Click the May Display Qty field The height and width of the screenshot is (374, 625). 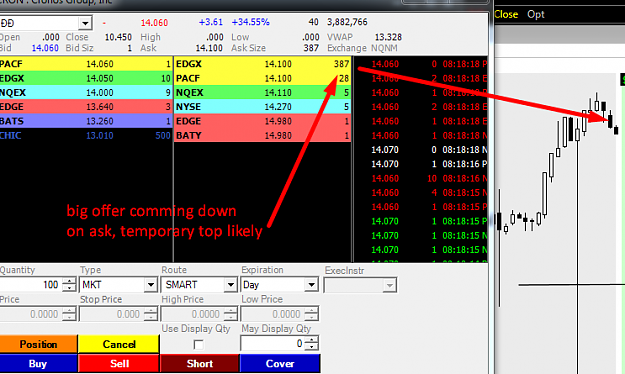tap(273, 343)
